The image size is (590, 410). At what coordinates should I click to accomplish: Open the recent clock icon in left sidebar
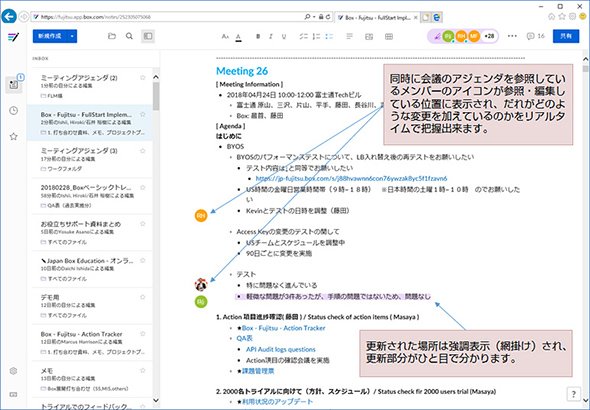tap(14, 111)
